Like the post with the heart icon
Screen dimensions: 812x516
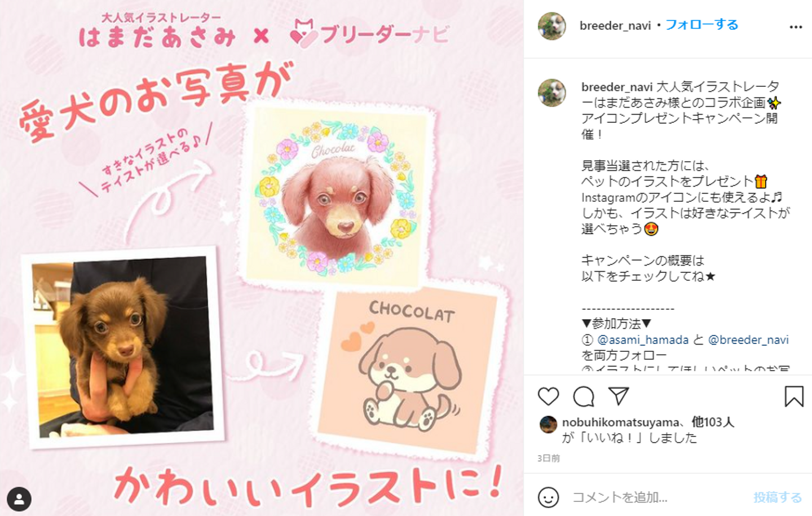point(548,396)
